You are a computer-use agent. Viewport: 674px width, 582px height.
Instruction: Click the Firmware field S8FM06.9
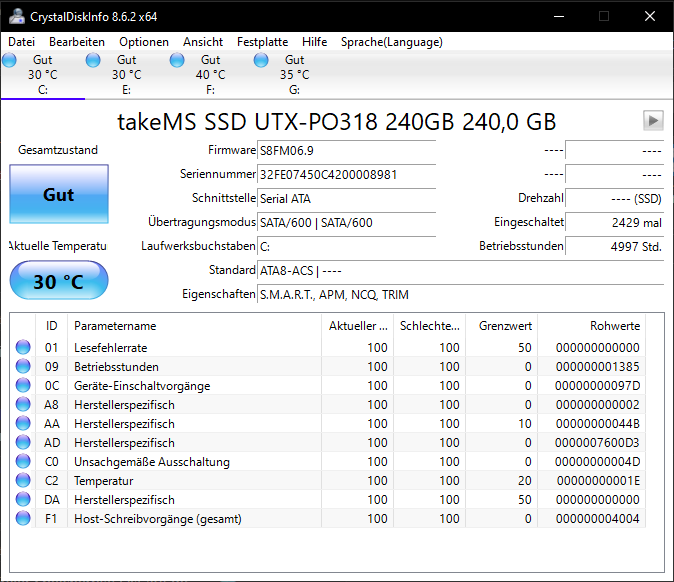tap(346, 150)
